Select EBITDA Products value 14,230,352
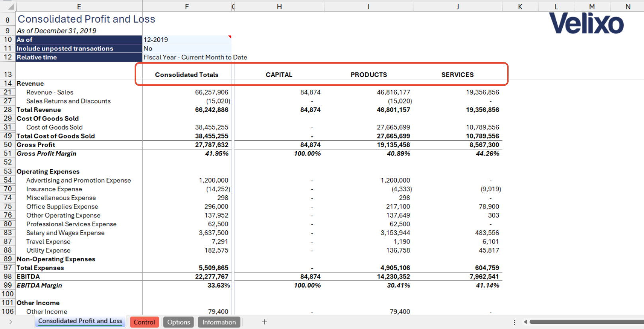Viewport: 644px width, 329px height. (393, 276)
